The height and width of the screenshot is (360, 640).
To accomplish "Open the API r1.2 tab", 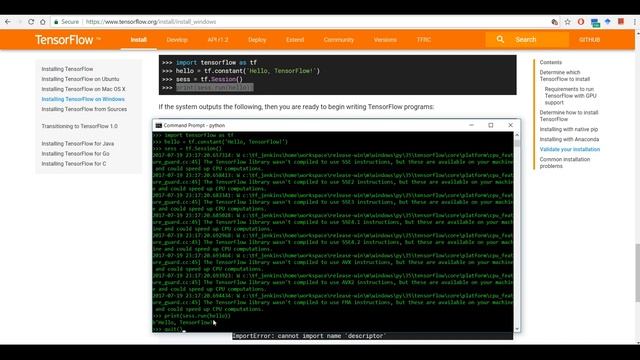I will point(218,40).
